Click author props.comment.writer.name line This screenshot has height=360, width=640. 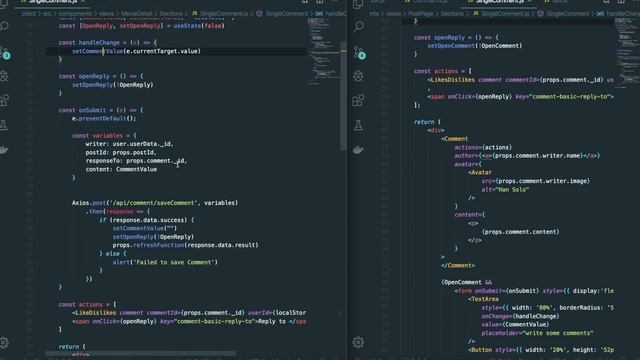pos(527,156)
